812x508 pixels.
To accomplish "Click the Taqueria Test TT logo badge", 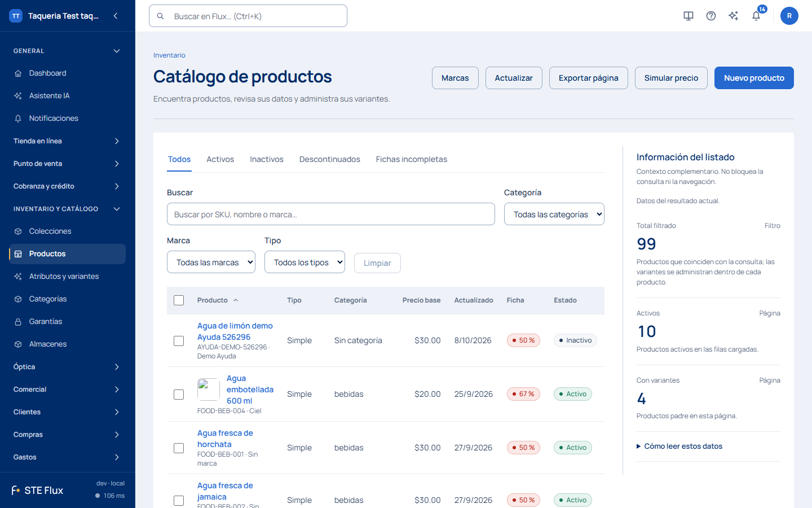I will [x=16, y=16].
